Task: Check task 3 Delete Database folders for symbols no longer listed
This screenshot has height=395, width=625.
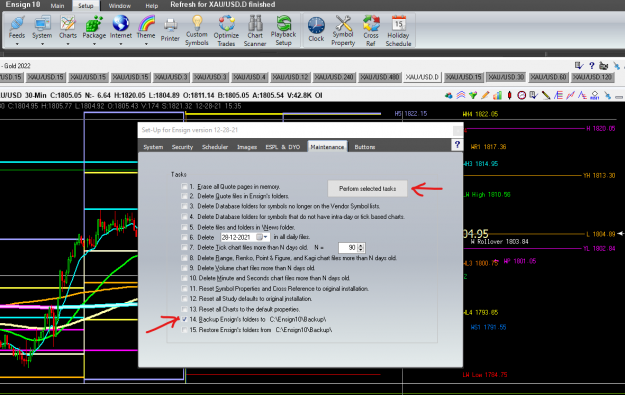Action: [184, 206]
